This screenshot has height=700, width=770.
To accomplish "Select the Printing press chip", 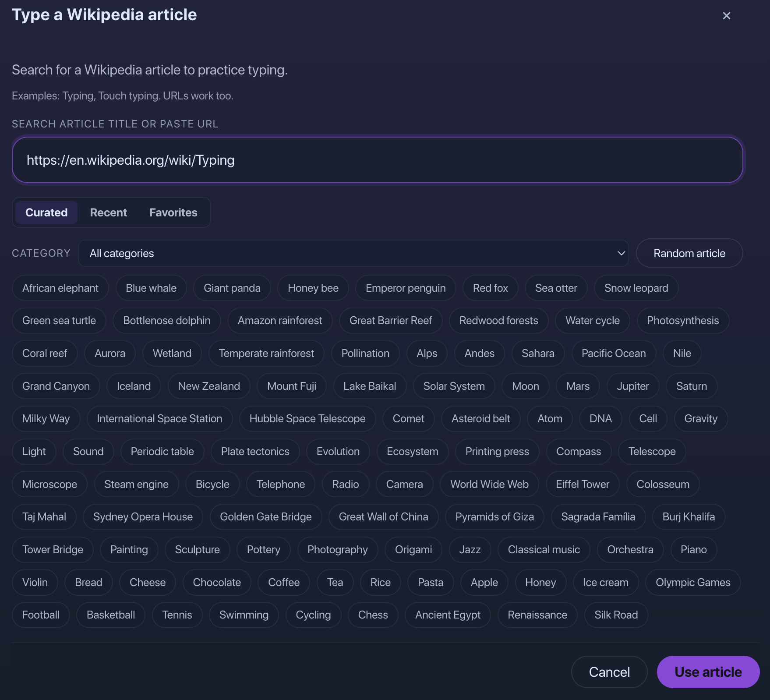I will click(497, 451).
